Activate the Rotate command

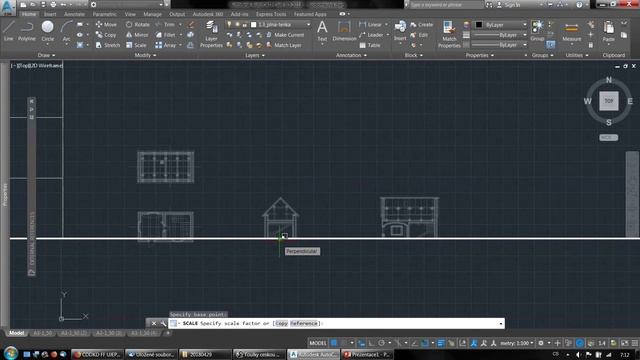[x=138, y=24]
